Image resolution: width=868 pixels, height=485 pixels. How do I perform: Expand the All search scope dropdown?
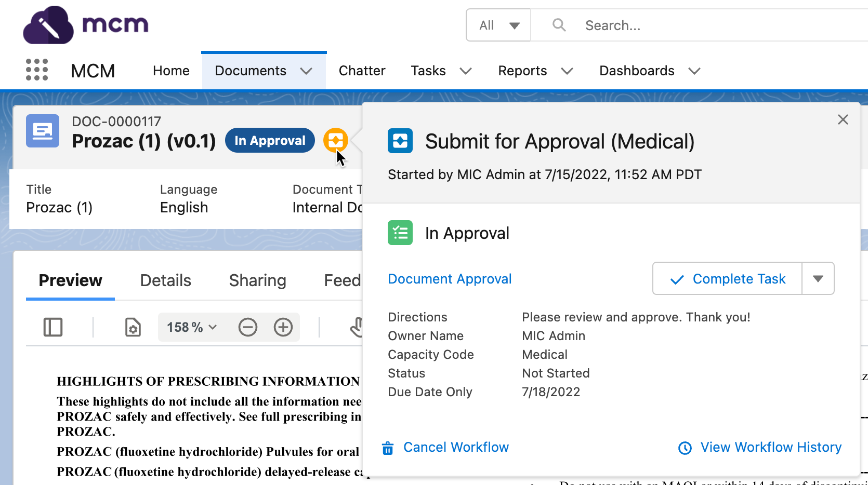coord(498,25)
